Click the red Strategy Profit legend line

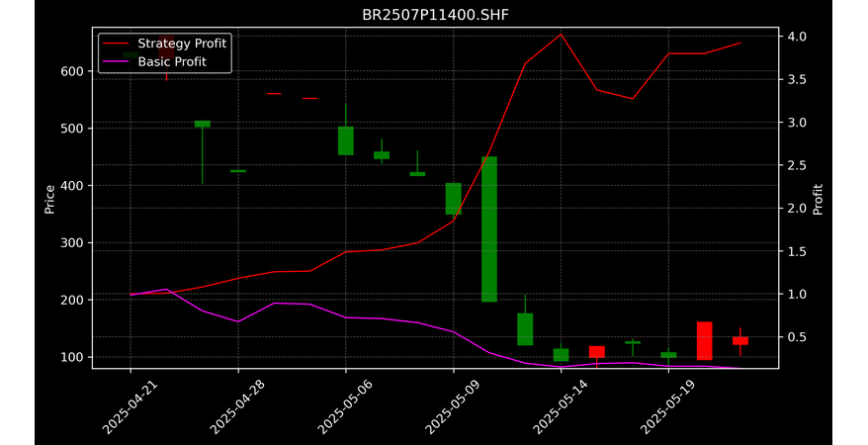116,44
